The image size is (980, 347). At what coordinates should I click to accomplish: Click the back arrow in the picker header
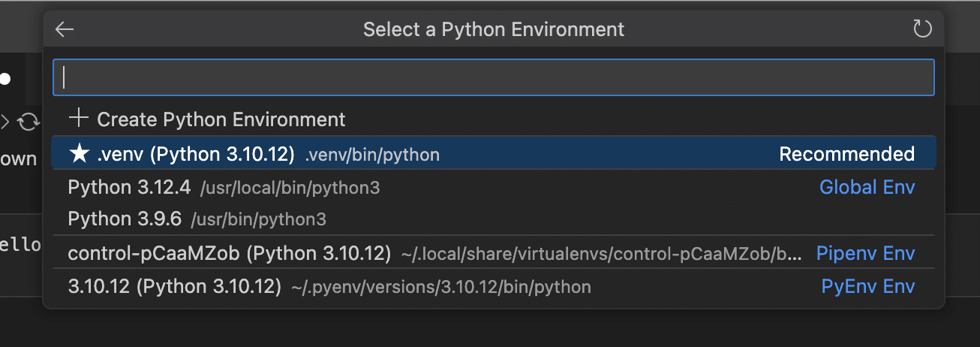[x=65, y=29]
